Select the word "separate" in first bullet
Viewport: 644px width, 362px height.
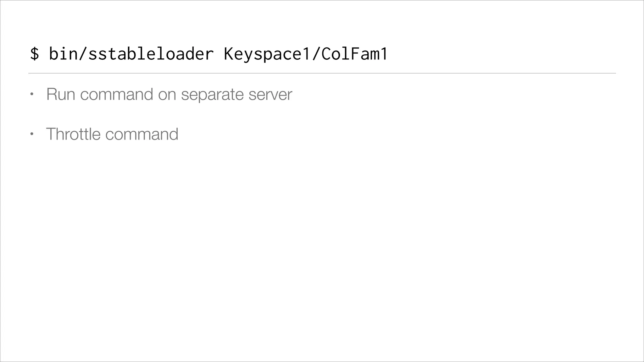(x=212, y=94)
